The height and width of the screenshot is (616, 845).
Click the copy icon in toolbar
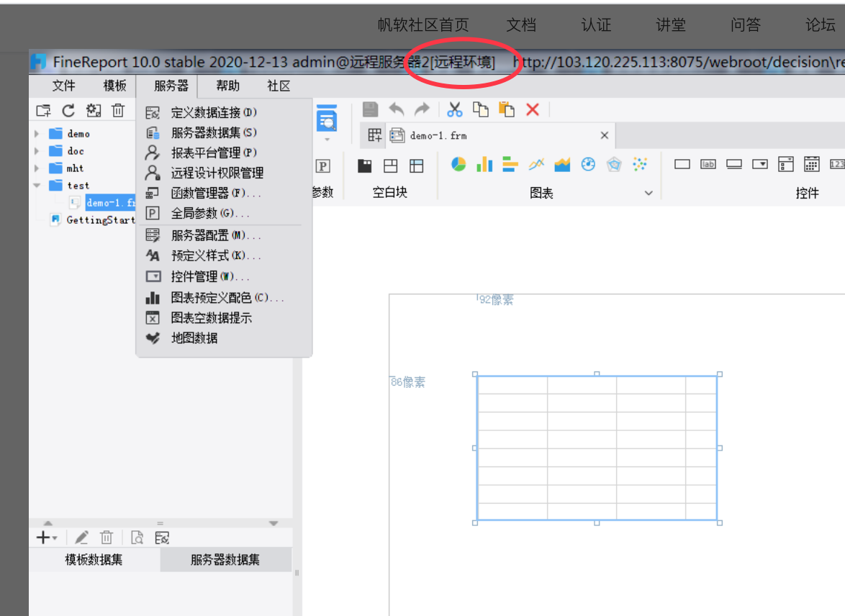pyautogui.click(x=481, y=109)
